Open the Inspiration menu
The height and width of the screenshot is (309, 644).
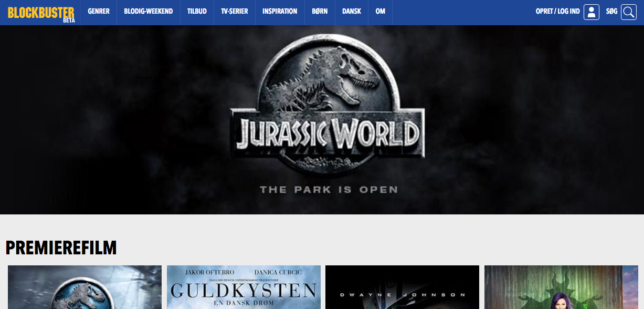click(x=280, y=12)
